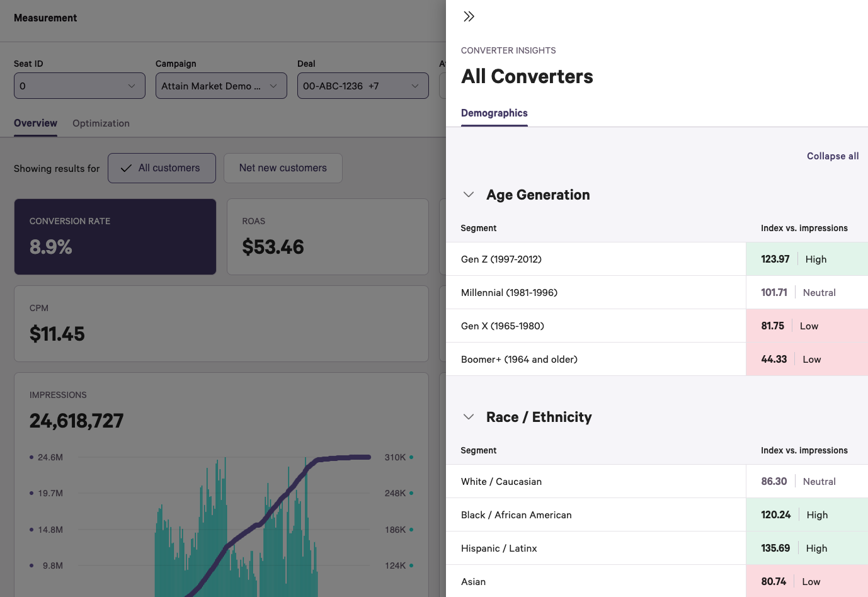
Task: Click the Hispanic / Latinx segment row
Action: pyautogui.click(x=595, y=548)
